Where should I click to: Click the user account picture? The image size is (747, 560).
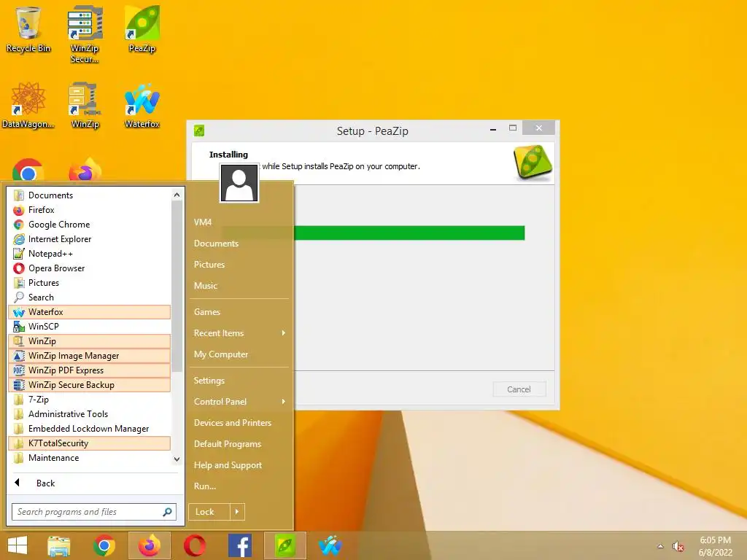pyautogui.click(x=239, y=183)
